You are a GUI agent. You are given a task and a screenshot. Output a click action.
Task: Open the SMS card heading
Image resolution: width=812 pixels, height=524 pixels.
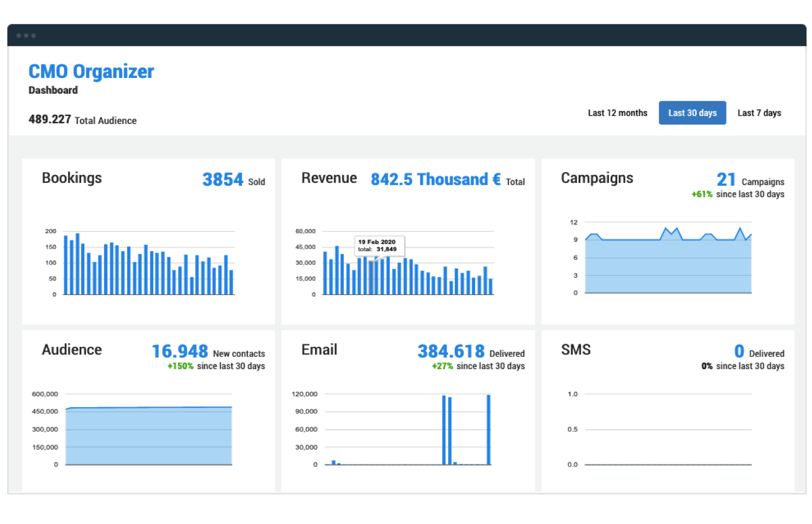[576, 350]
